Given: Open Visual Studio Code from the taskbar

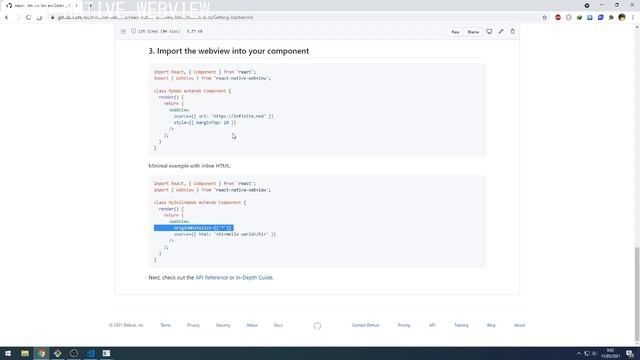Looking at the screenshot, I should pos(91,353).
